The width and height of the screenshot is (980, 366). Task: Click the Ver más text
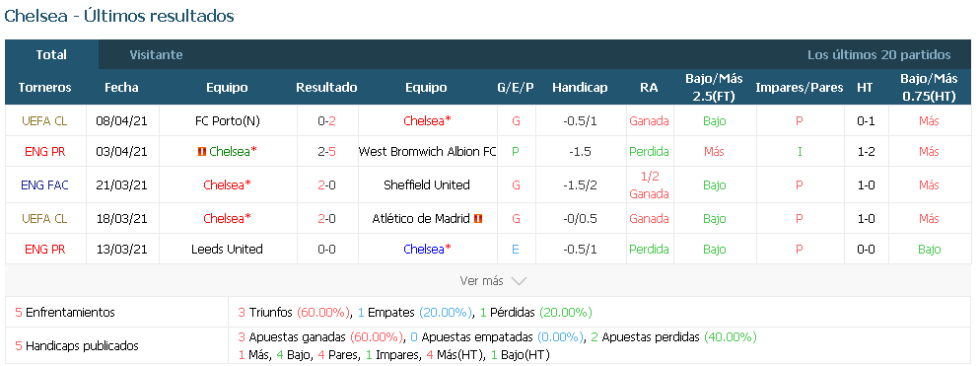tap(481, 281)
